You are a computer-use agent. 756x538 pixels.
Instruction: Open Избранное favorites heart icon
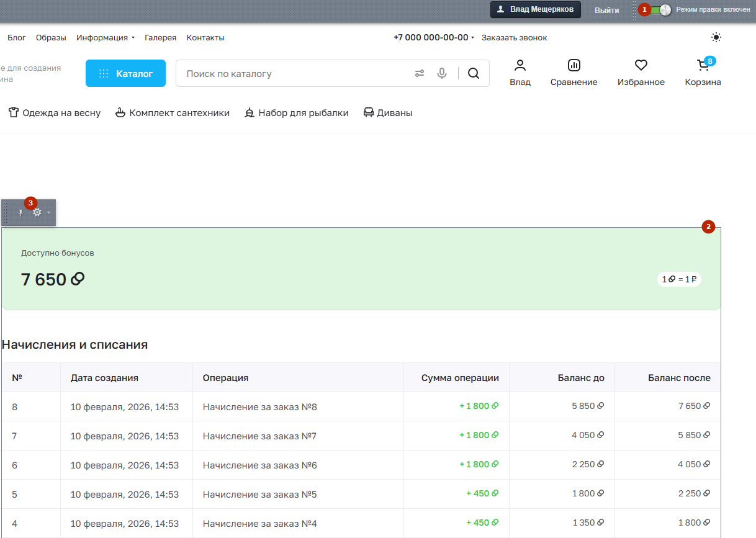point(641,73)
